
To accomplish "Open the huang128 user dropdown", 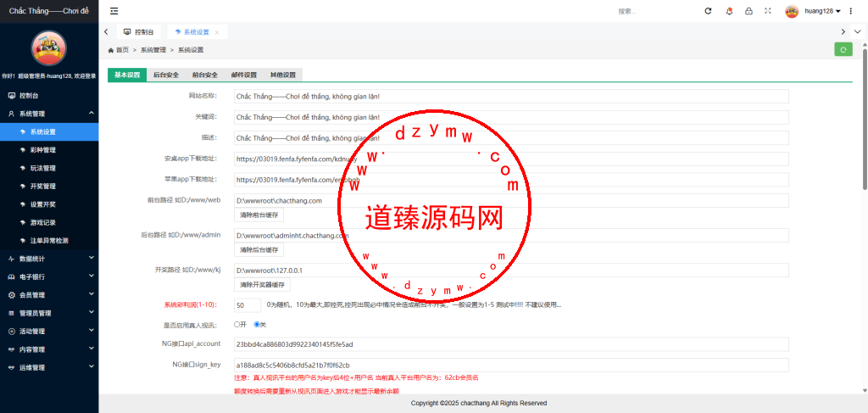I will (822, 11).
